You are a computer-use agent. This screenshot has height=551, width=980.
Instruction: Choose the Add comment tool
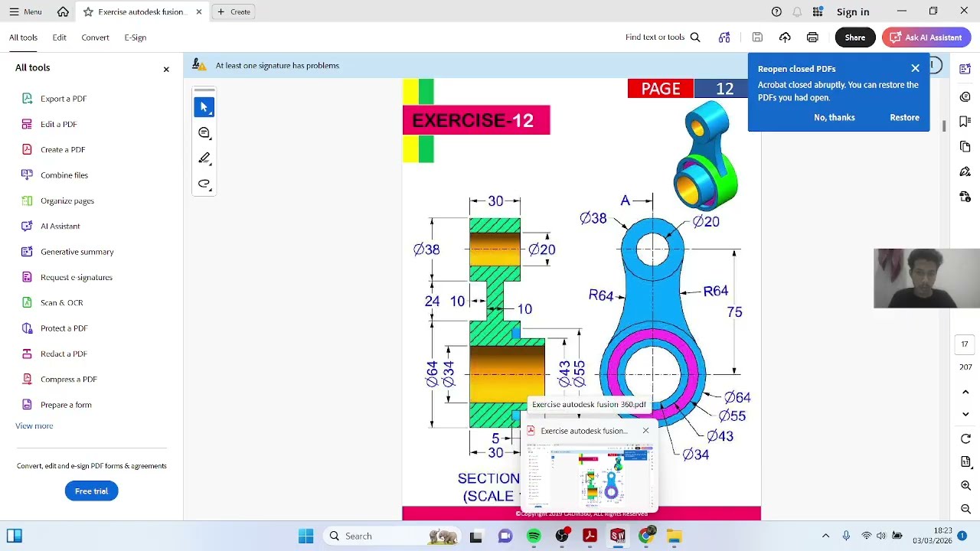[x=204, y=133]
